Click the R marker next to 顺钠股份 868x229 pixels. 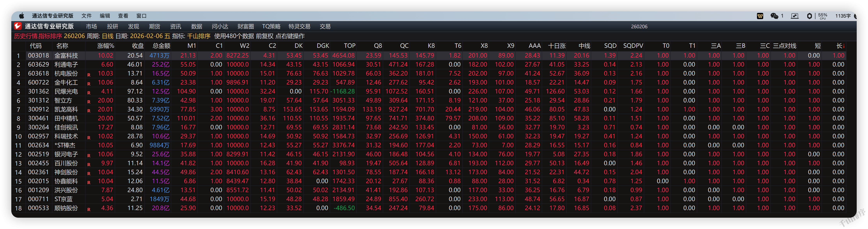(89, 209)
